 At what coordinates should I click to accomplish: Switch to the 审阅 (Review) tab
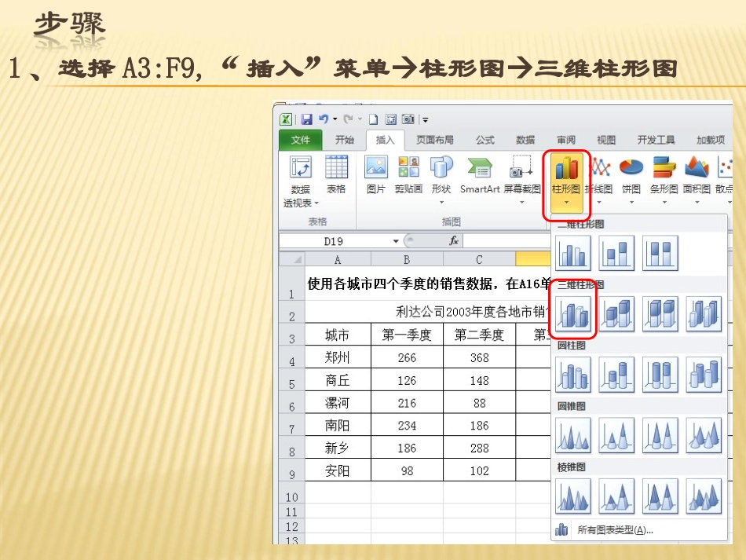point(566,140)
